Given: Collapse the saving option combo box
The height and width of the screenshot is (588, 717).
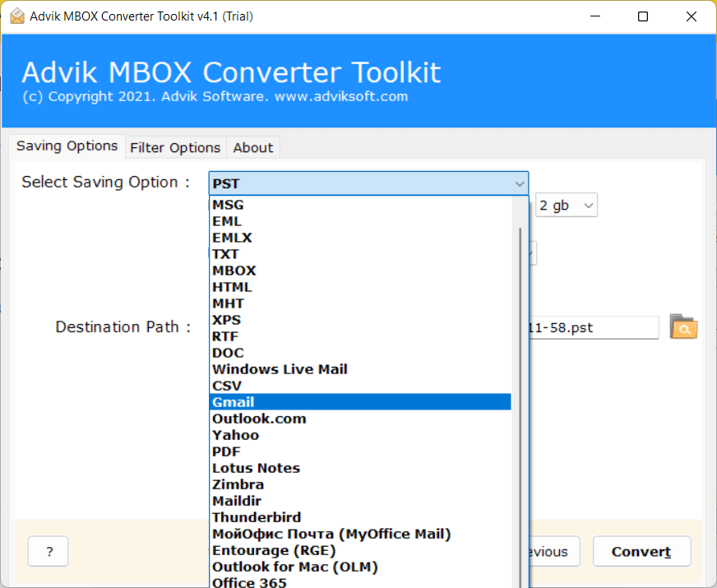Looking at the screenshot, I should [519, 183].
